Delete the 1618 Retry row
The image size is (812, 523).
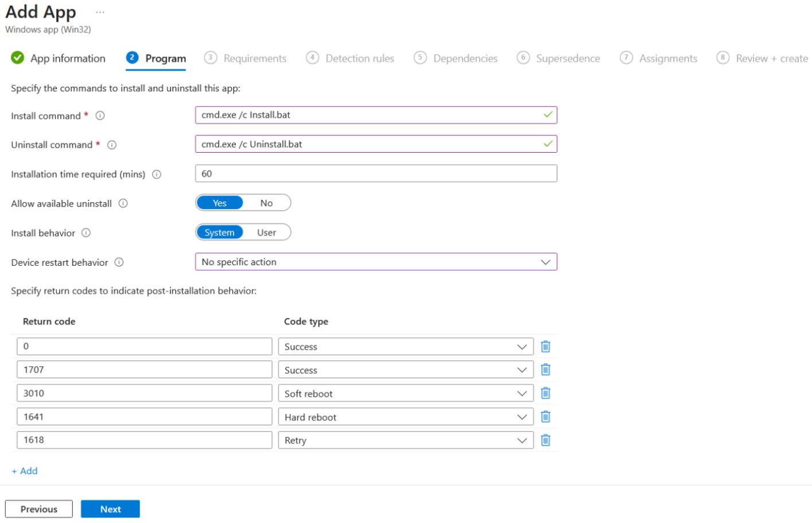coord(545,440)
